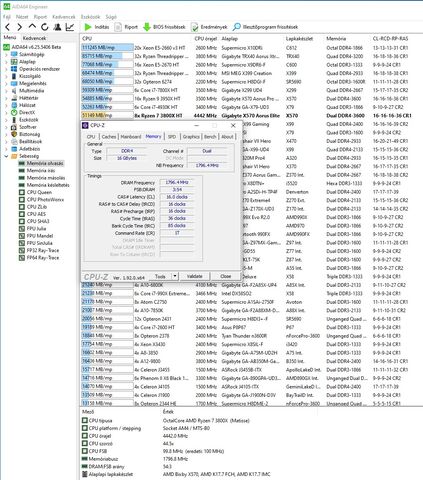Click BIOS frissítések green download arrow
Screen dimensions: 423x480
[x=147, y=27]
